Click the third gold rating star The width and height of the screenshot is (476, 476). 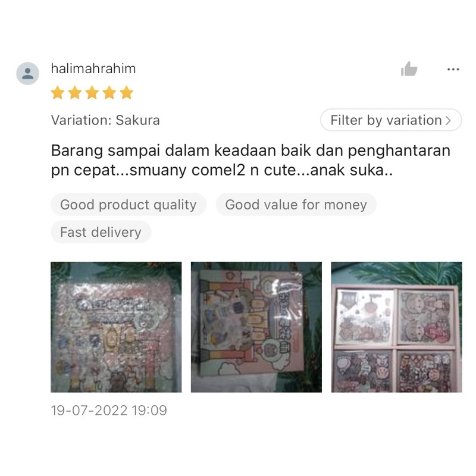[92, 93]
